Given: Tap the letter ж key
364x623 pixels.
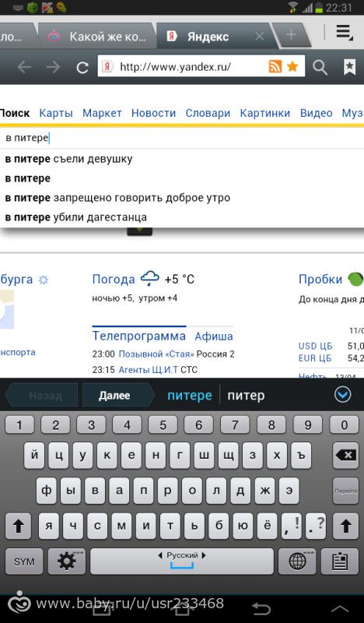Looking at the screenshot, I should click(264, 491).
